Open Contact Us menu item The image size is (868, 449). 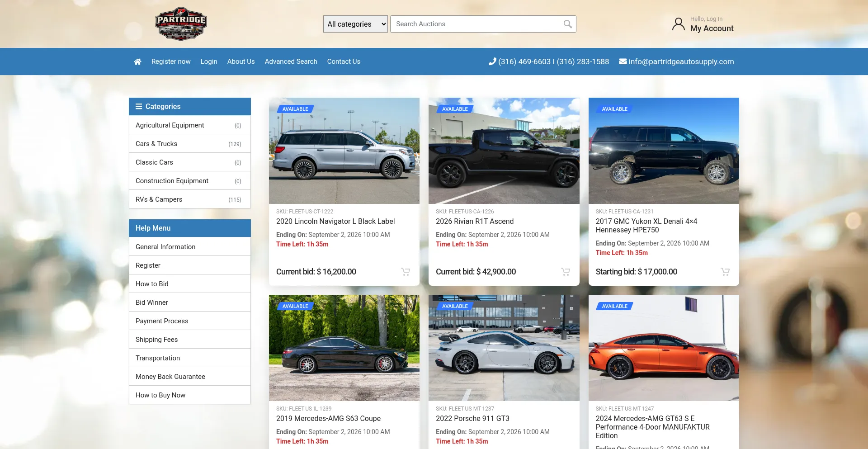coord(344,61)
